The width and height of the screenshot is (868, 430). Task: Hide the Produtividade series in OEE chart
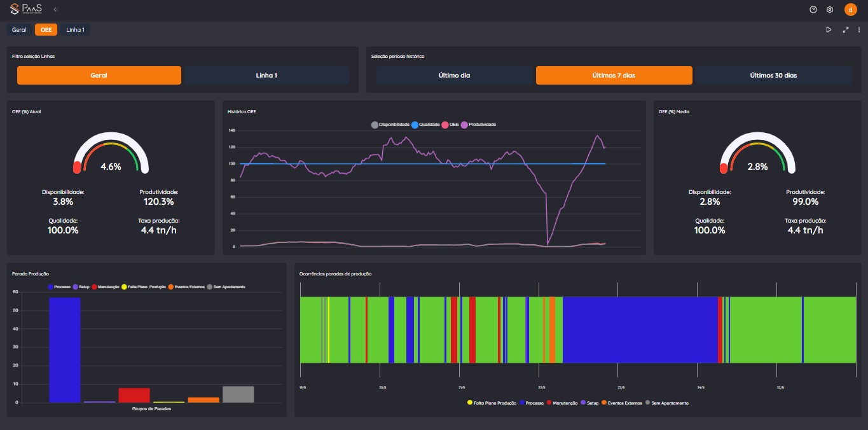pyautogui.click(x=464, y=125)
